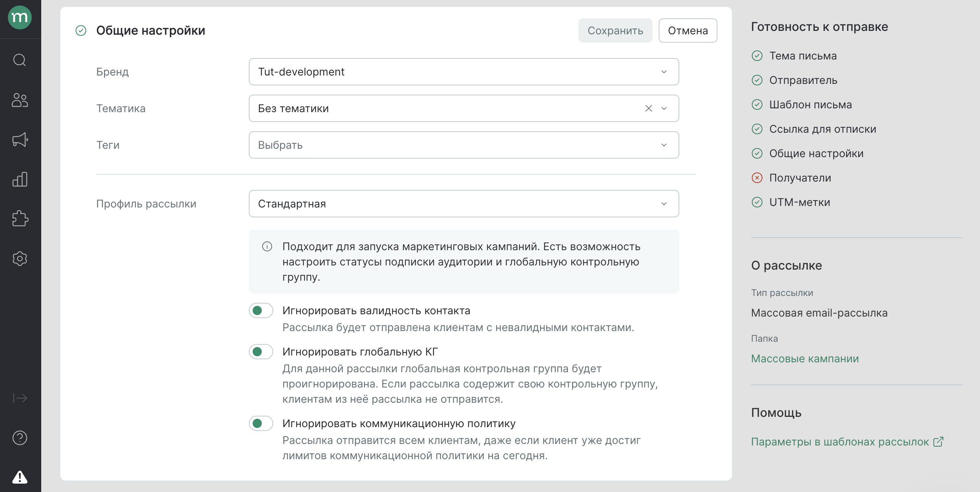Open the analytics bar chart icon

[x=20, y=179]
